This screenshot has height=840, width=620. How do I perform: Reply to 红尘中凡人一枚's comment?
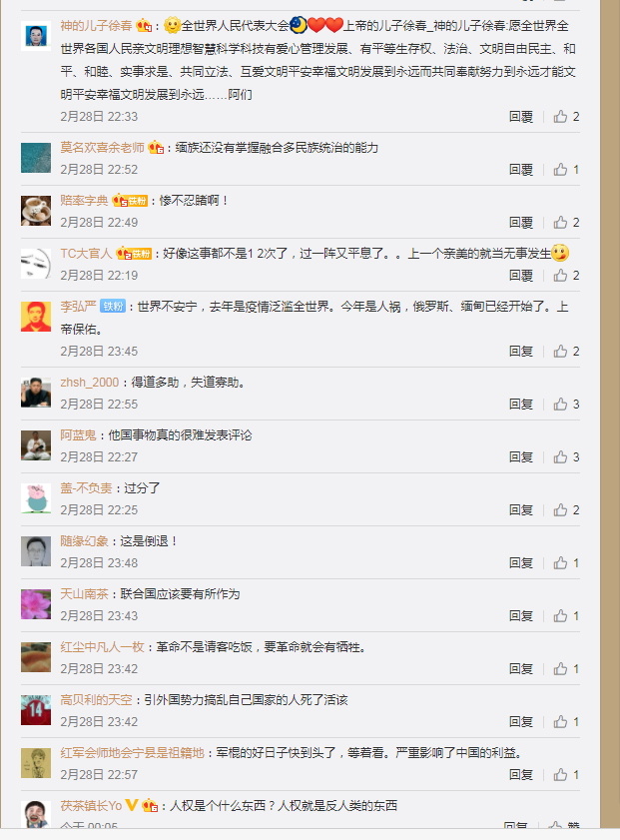pyautogui.click(x=521, y=669)
